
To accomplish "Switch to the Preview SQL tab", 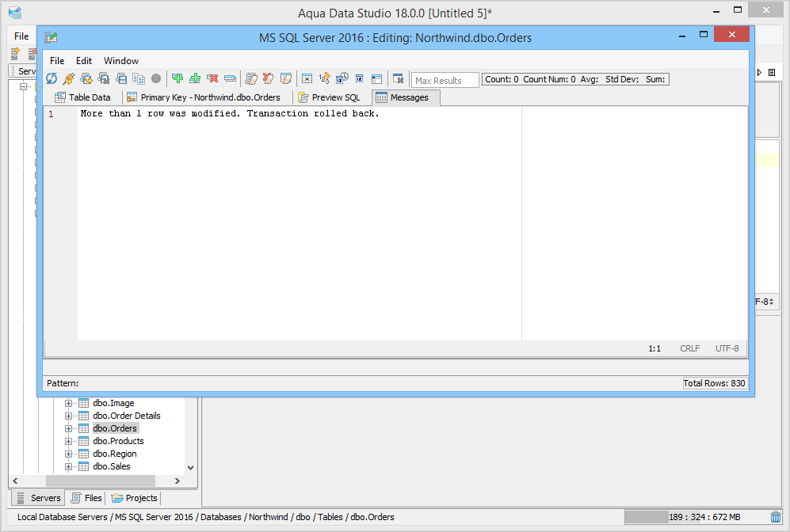I will pos(329,97).
